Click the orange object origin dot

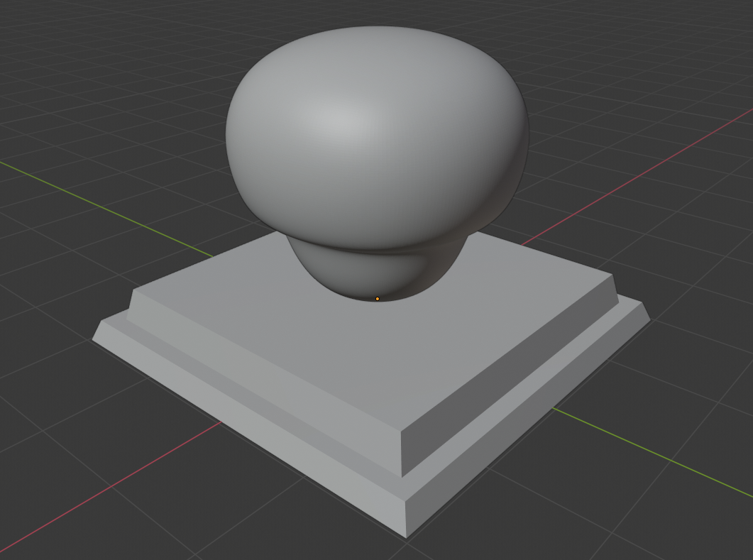[x=376, y=300]
